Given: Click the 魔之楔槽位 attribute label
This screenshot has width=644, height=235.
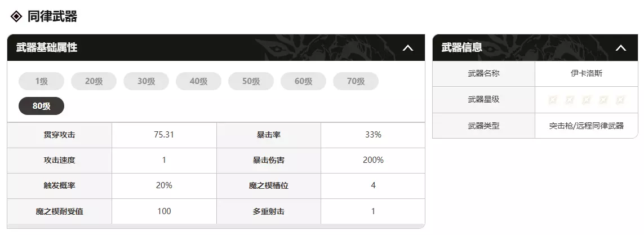Looking at the screenshot, I should point(269,185).
